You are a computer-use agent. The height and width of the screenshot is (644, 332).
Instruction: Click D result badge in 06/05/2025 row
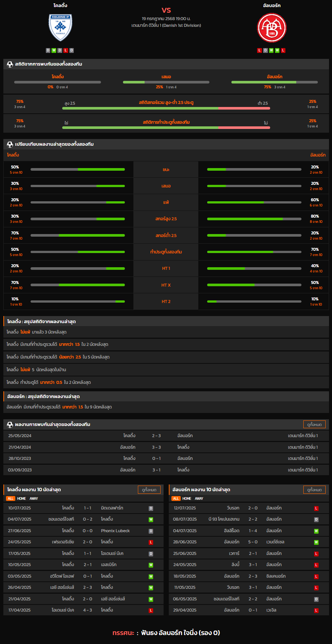tap(316, 599)
